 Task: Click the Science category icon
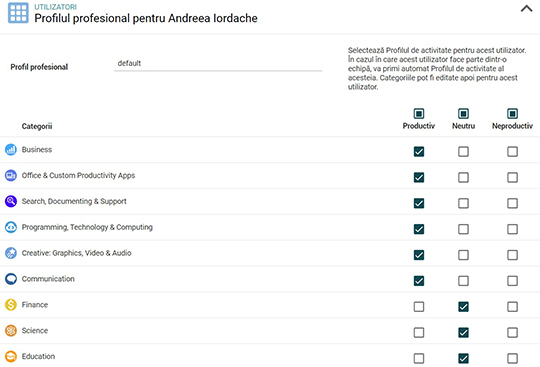(x=11, y=331)
